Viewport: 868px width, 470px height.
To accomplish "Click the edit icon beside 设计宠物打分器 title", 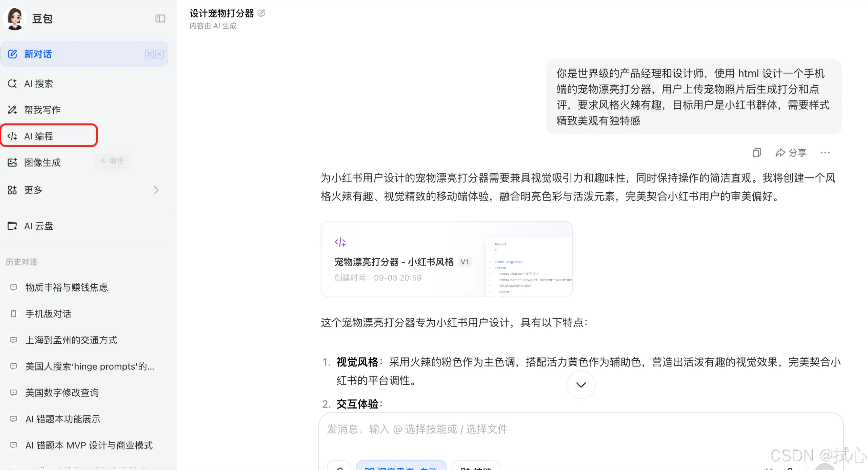I will coord(262,14).
